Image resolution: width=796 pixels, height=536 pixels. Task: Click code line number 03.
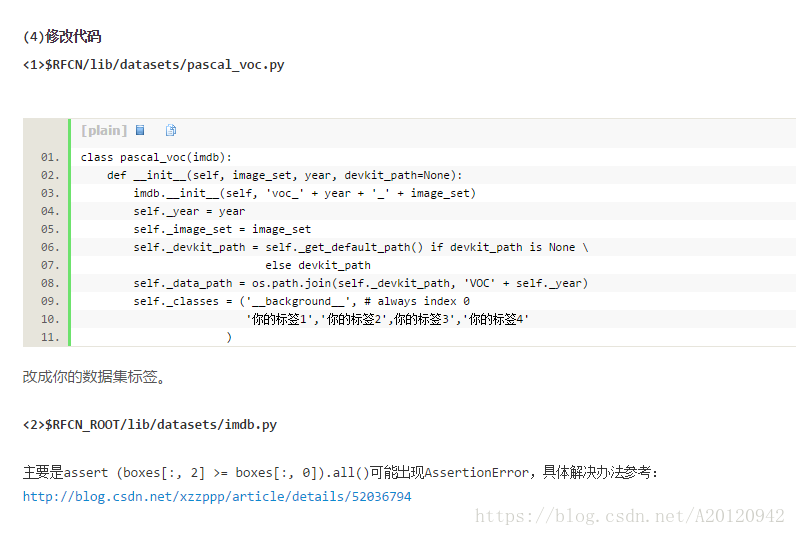pyautogui.click(x=50, y=193)
